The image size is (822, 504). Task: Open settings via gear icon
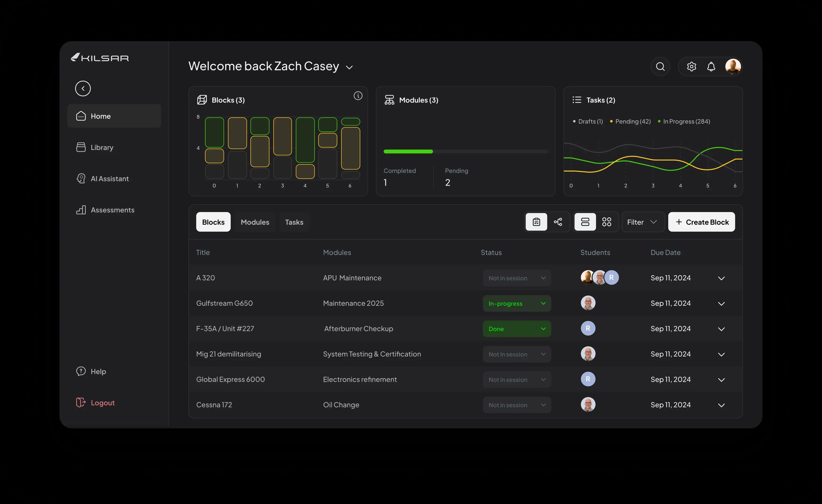691,67
